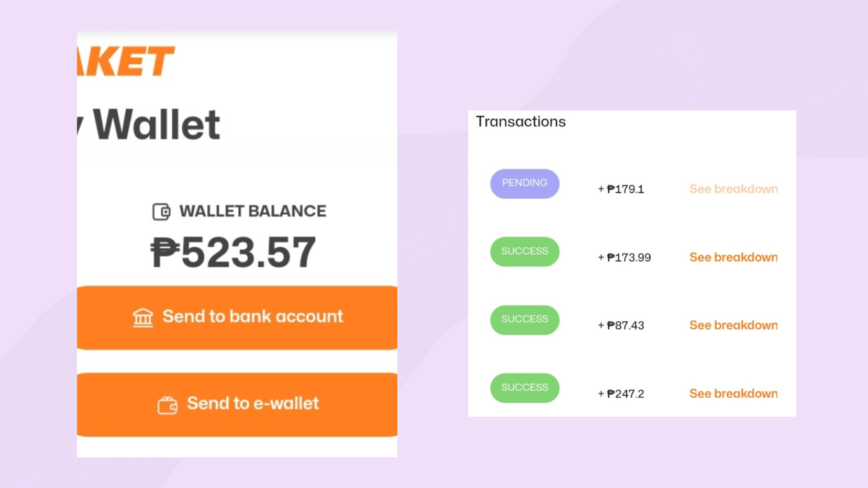This screenshot has height=488, width=868.
Task: Show See breakdown for ₱87.43 transaction
Action: 733,325
